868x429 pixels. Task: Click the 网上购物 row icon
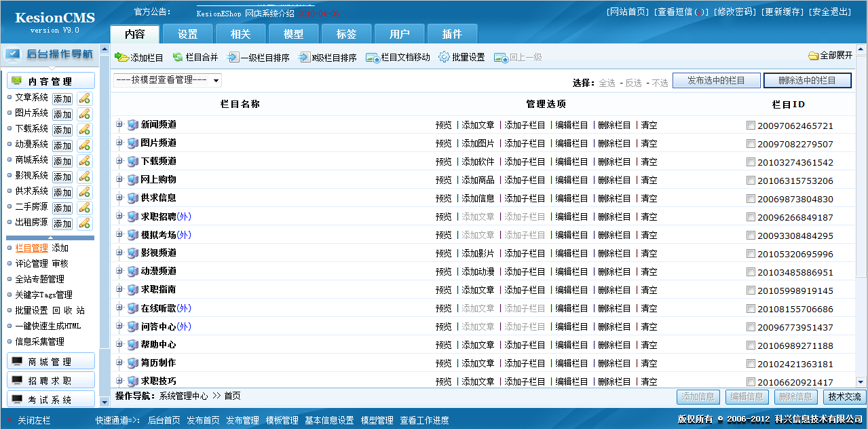click(x=133, y=180)
